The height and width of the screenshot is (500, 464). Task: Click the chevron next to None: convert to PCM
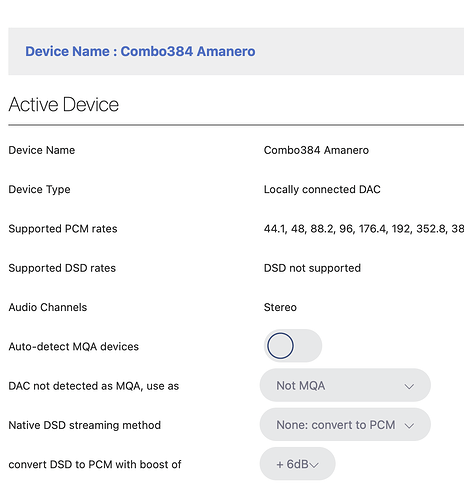409,426
